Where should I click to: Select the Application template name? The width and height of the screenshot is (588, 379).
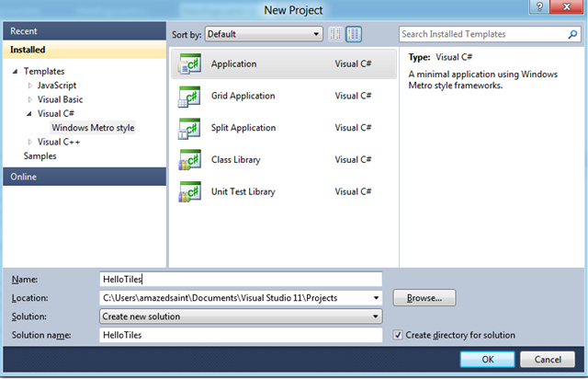tap(233, 64)
